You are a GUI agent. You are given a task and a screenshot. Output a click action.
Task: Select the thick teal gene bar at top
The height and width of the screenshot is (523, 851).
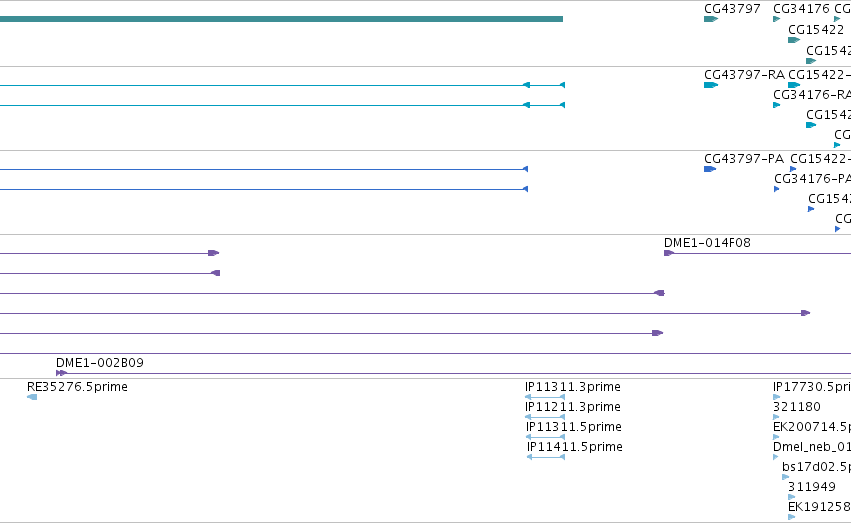[281, 19]
